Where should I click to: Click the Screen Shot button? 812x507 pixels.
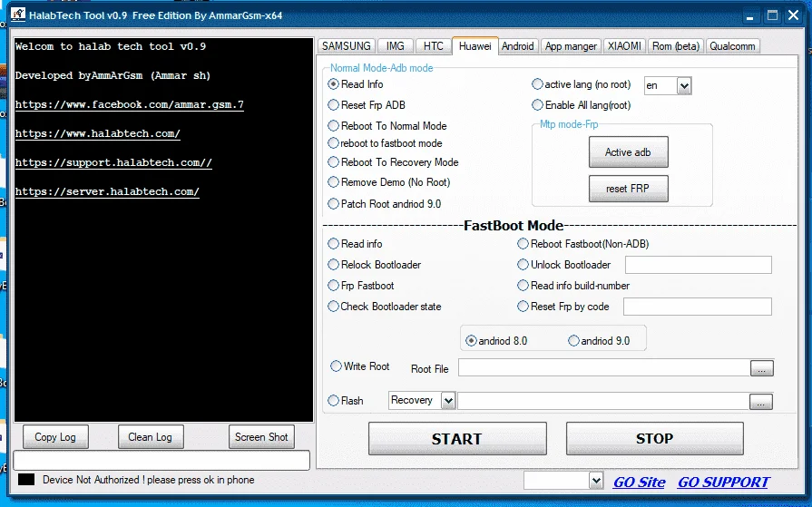click(x=261, y=437)
